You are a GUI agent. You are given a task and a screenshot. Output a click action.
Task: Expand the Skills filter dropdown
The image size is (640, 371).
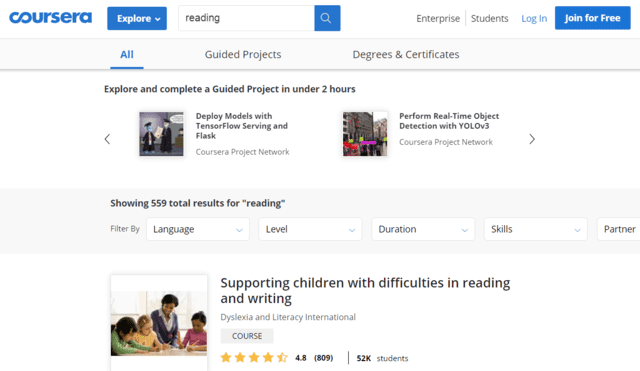point(536,229)
